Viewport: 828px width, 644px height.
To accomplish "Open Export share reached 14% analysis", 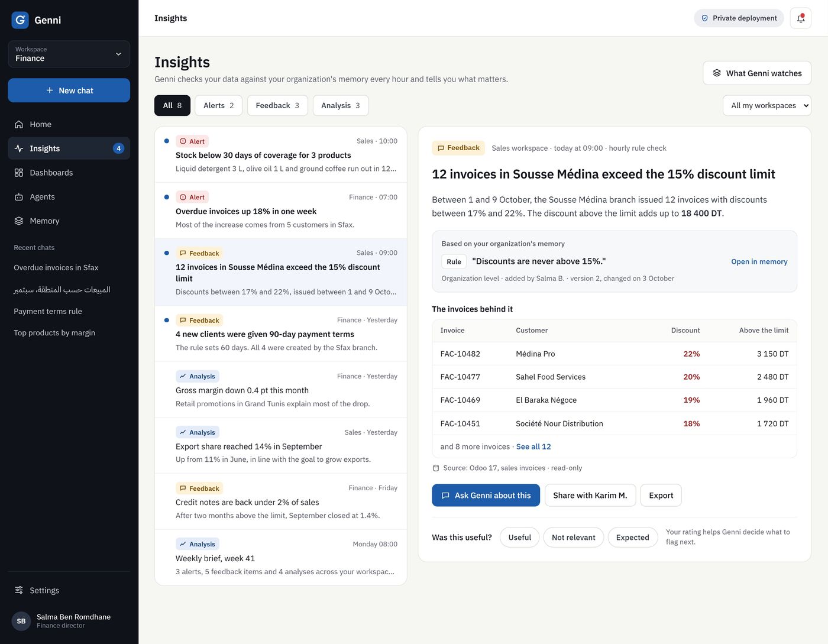I will (281, 446).
